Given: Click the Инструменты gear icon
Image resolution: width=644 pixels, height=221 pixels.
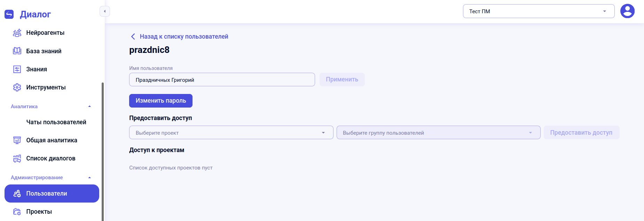Looking at the screenshot, I should (17, 87).
